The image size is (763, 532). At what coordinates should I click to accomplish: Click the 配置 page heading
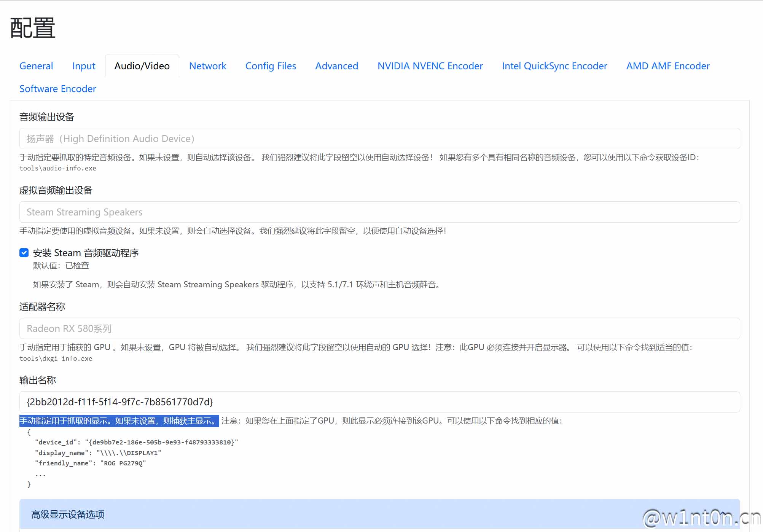[x=33, y=28]
